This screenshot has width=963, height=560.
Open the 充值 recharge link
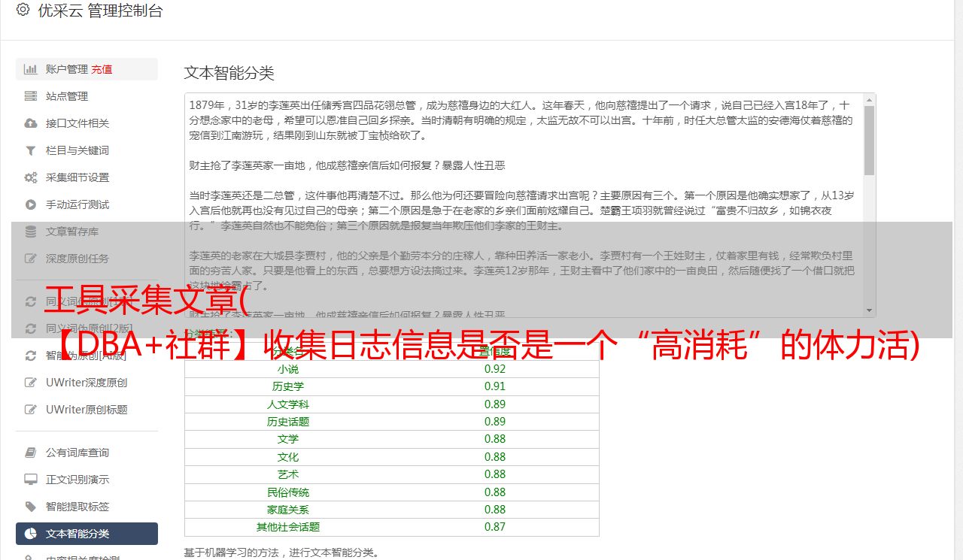coord(102,69)
